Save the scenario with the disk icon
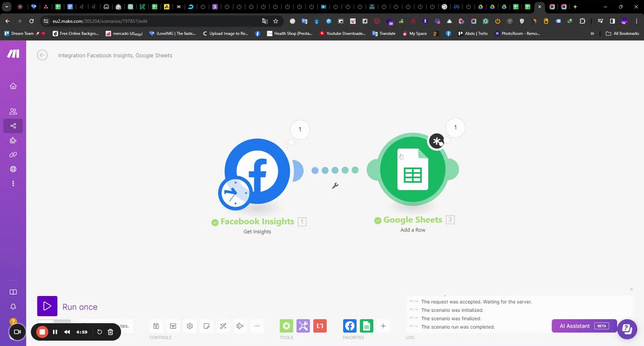Viewport: 644px width, 346px height. [156, 326]
